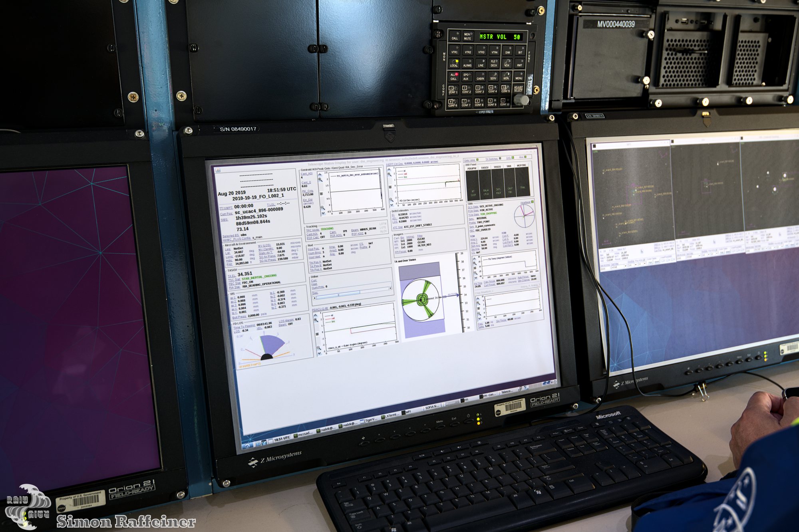This screenshot has width=799, height=532.
Task: Zoom out on the Euler Angles plot
Action: [x=319, y=348]
